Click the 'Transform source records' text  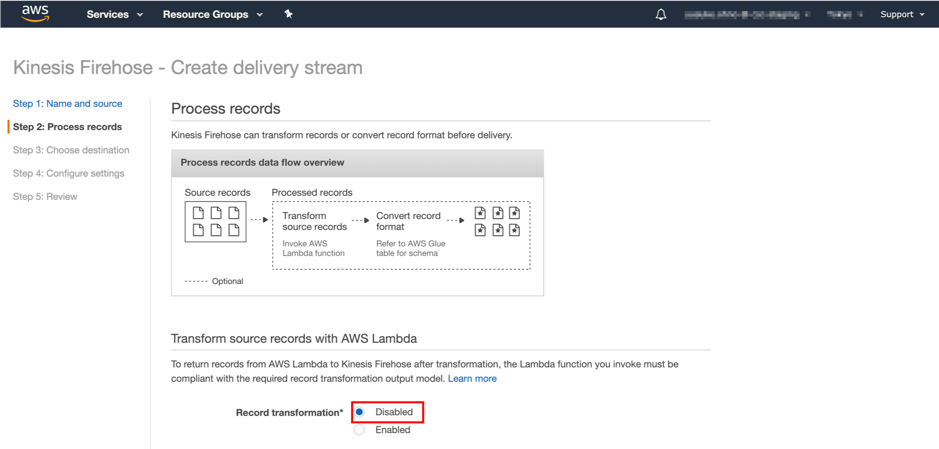pyautogui.click(x=315, y=222)
